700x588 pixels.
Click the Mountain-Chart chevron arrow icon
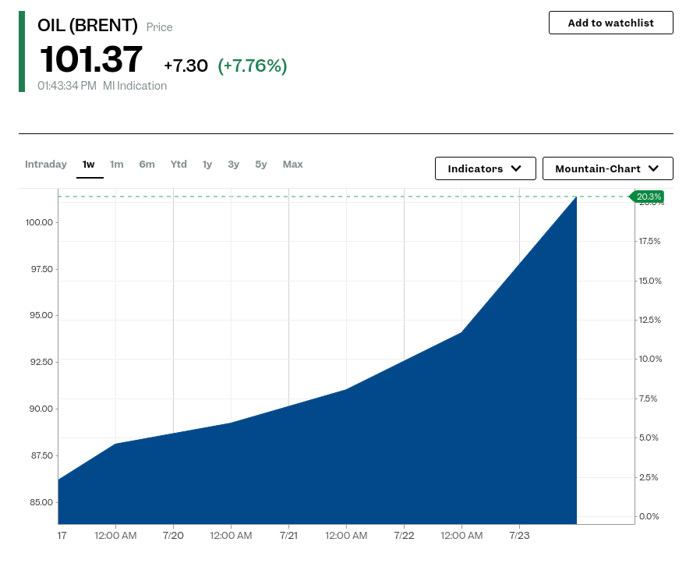coord(653,168)
